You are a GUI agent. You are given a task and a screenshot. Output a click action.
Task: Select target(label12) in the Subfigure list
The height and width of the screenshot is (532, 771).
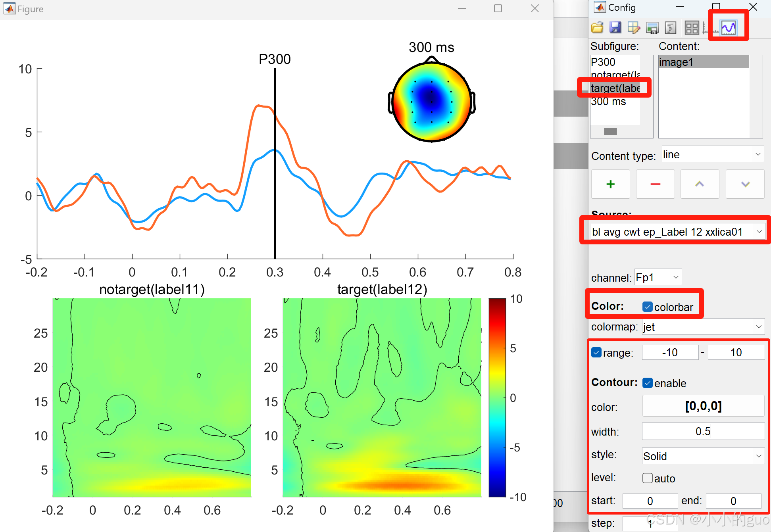(x=615, y=88)
